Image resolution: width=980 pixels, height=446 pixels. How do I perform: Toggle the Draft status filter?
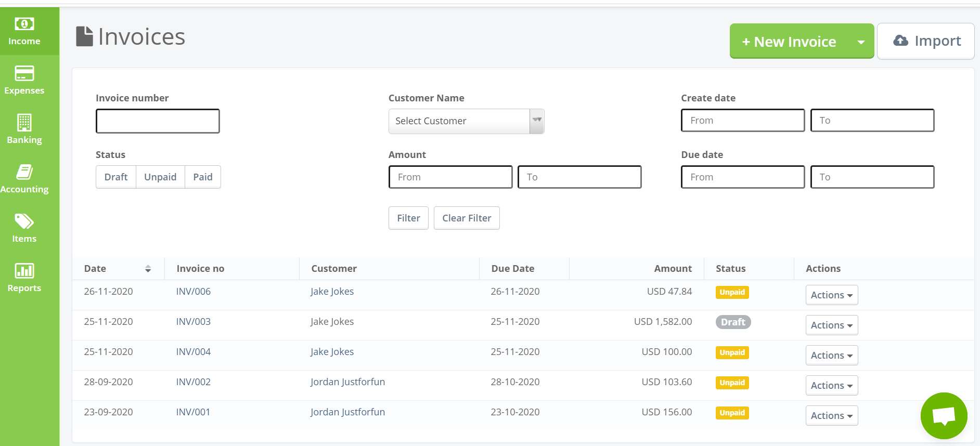pyautogui.click(x=116, y=177)
